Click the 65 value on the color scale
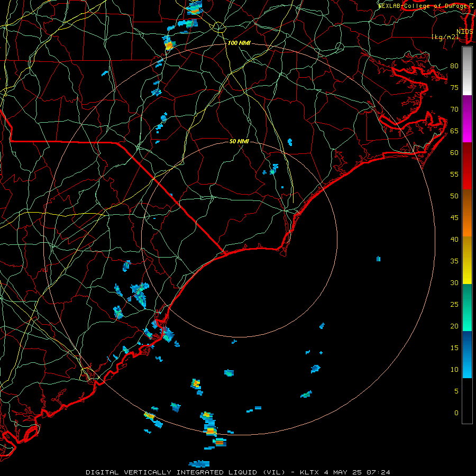 point(454,131)
